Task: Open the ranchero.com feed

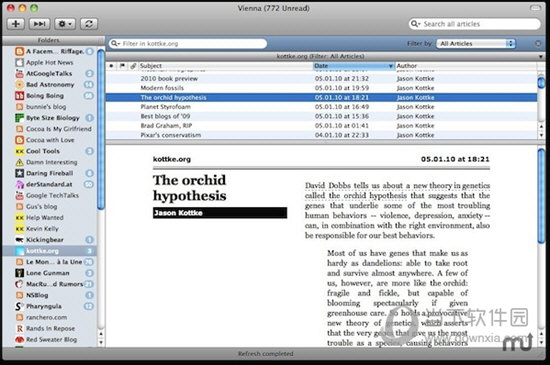Action: [49, 317]
